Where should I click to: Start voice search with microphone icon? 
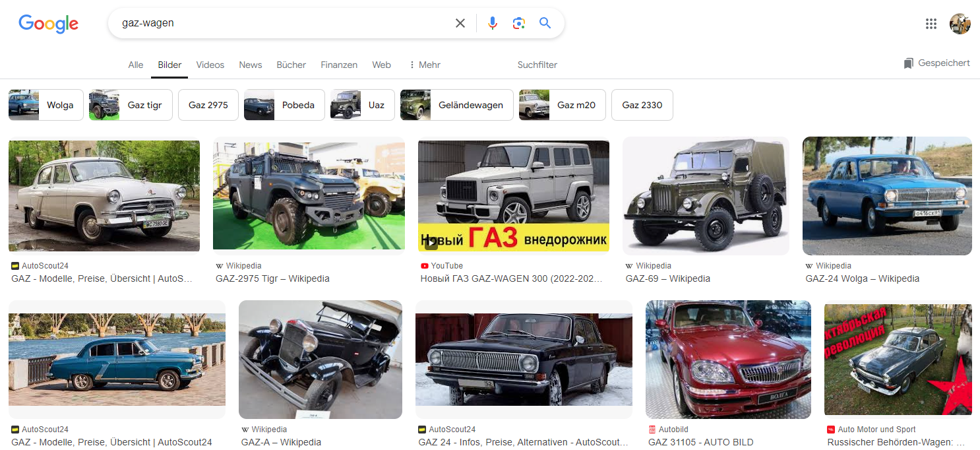[492, 24]
